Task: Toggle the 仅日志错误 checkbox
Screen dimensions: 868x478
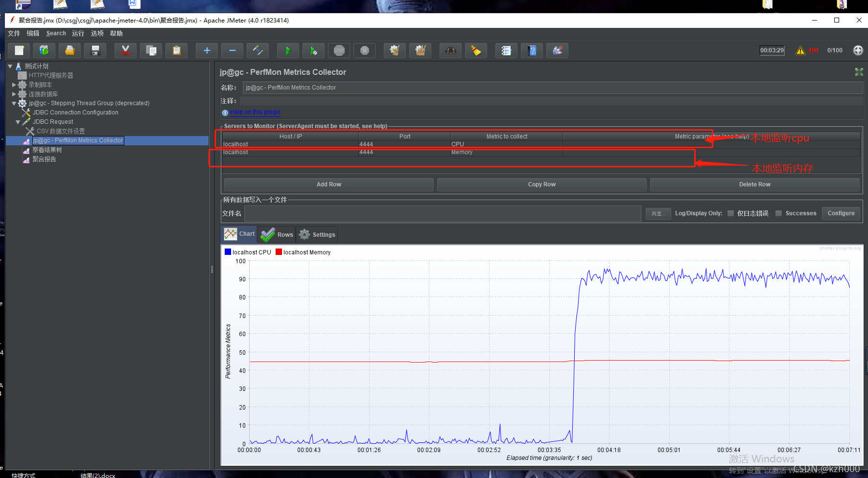Action: 731,213
